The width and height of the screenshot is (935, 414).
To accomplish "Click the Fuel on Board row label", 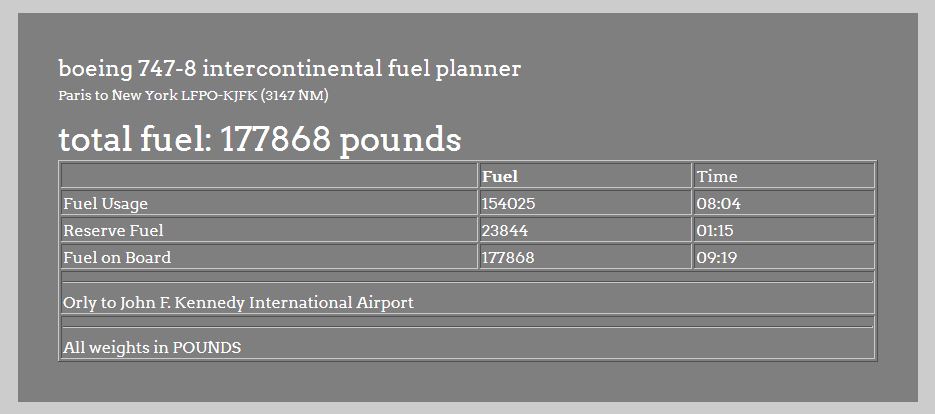I will [x=117, y=258].
